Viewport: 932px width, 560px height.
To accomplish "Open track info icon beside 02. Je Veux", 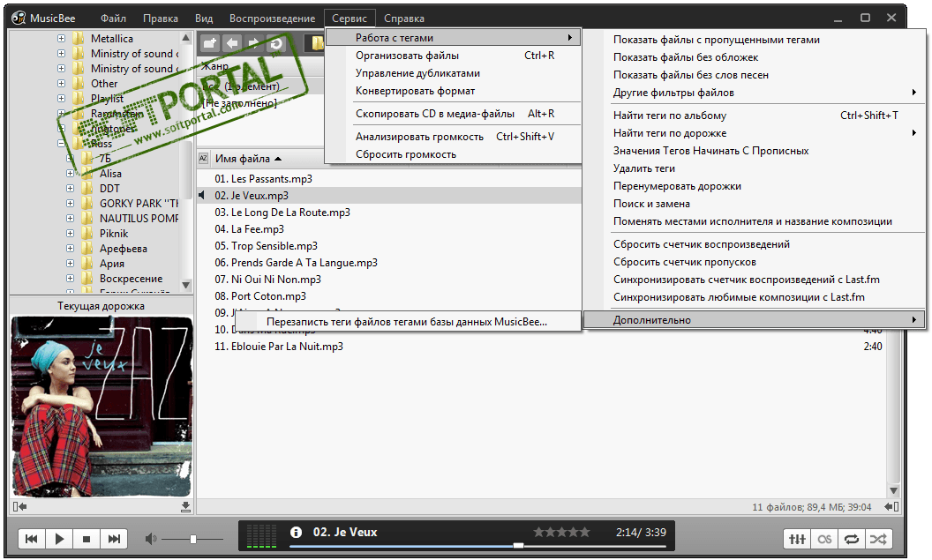I will (x=296, y=532).
